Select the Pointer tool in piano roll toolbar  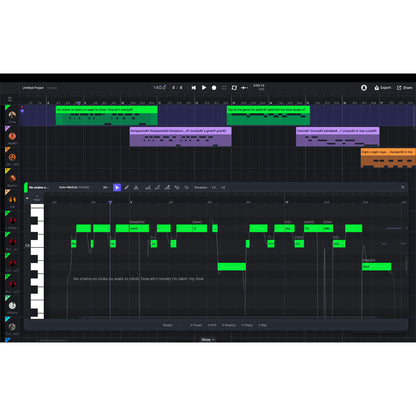click(x=117, y=188)
